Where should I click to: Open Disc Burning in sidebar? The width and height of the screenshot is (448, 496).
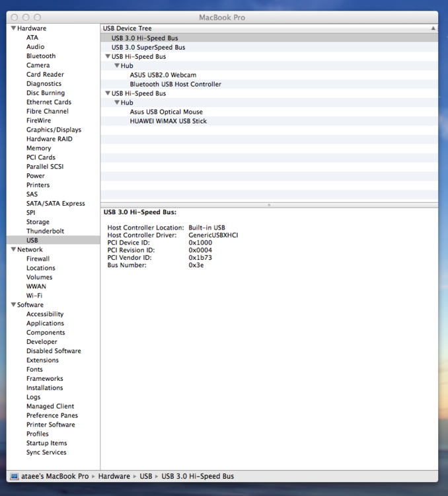click(x=46, y=93)
